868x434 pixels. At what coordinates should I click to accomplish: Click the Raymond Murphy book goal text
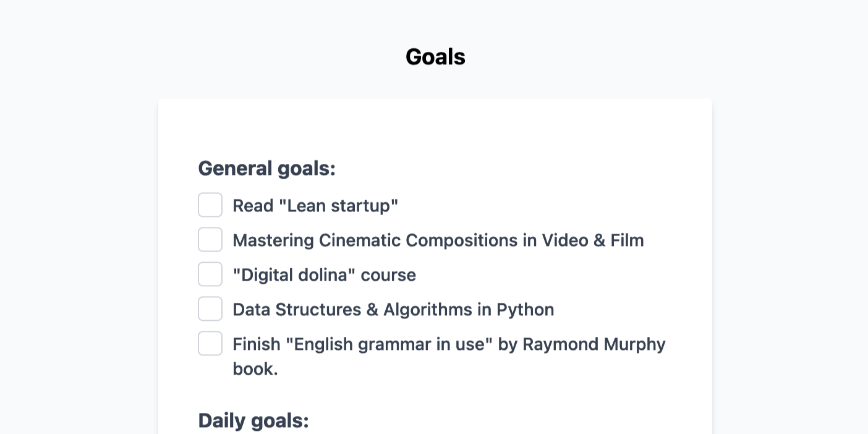pos(448,344)
